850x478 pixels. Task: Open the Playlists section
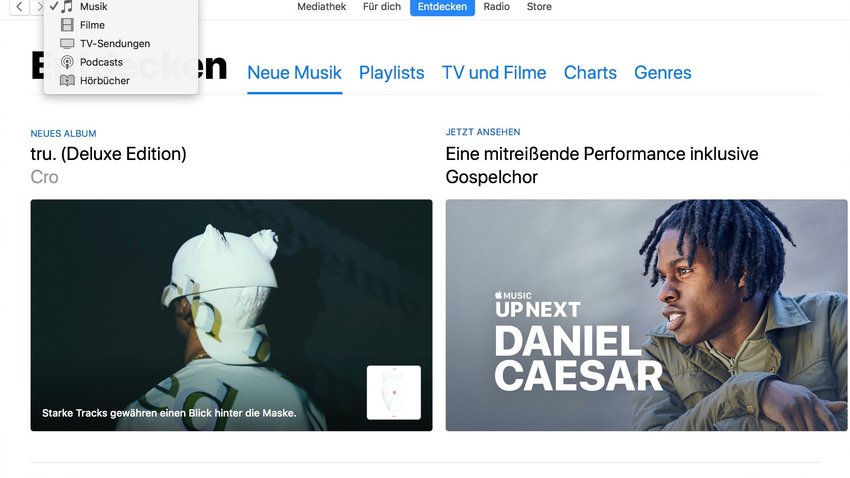pos(391,73)
